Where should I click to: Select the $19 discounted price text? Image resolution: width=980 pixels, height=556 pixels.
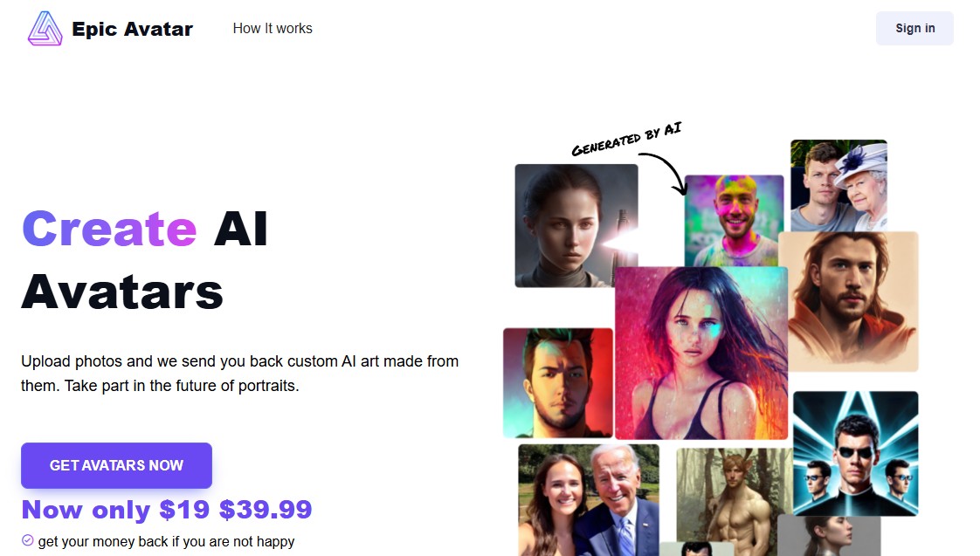184,510
